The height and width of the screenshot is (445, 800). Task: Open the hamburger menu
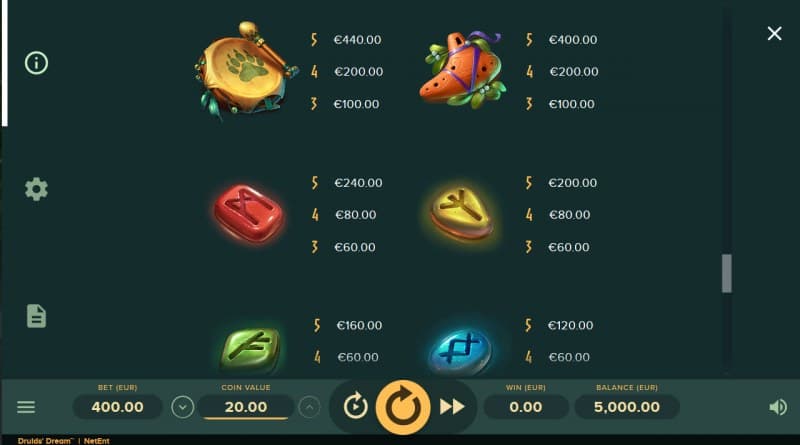(26, 407)
